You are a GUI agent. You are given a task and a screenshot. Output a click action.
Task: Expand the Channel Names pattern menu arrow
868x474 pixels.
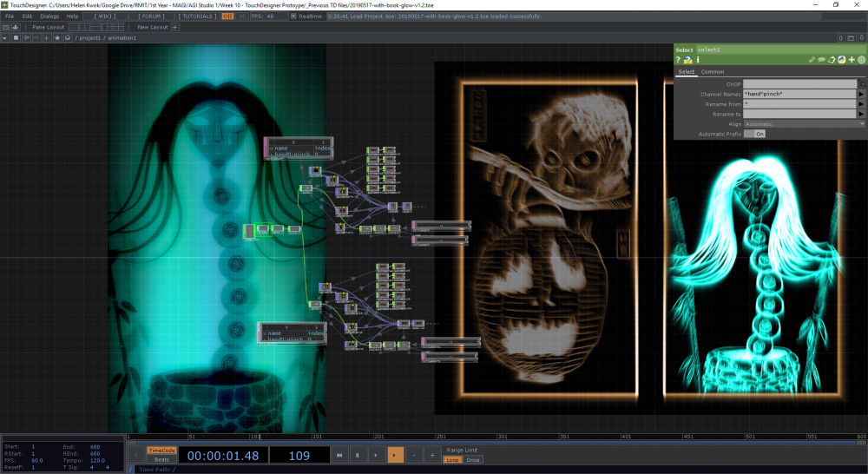(x=861, y=94)
